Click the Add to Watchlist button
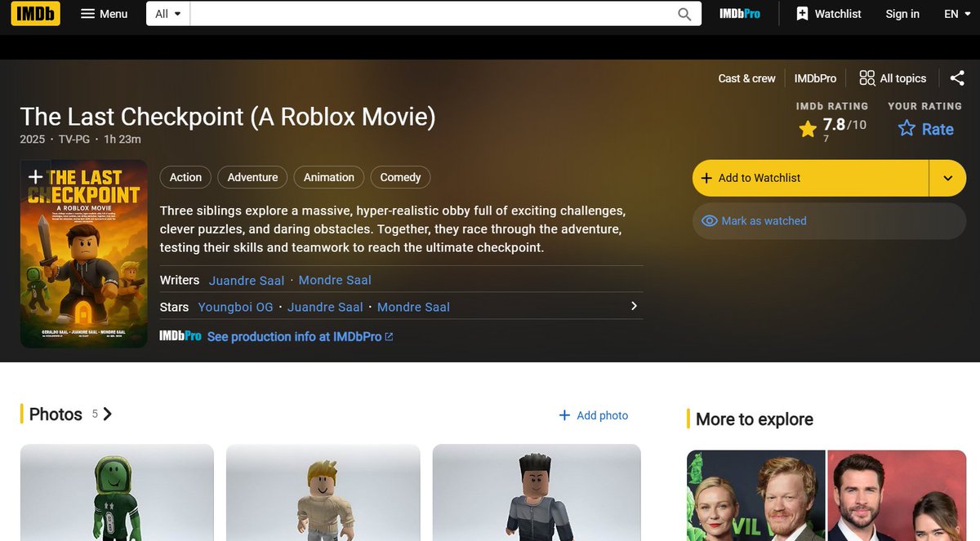Viewport: 980px width, 541px height. 808,178
